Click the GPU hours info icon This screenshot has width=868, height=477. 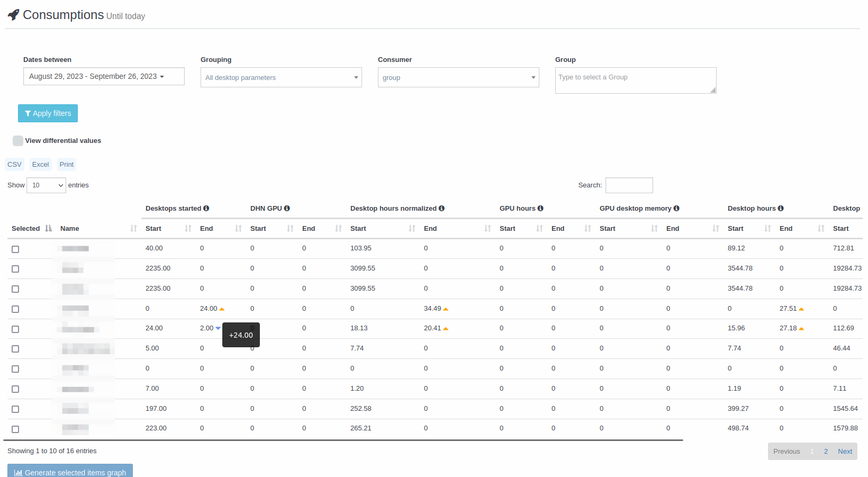click(x=540, y=209)
